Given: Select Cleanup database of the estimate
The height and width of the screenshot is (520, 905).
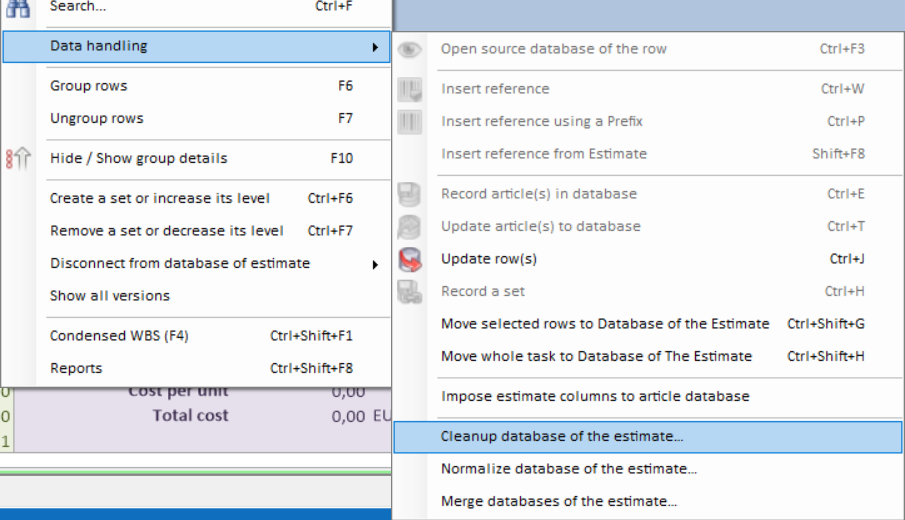Looking at the screenshot, I should [562, 437].
